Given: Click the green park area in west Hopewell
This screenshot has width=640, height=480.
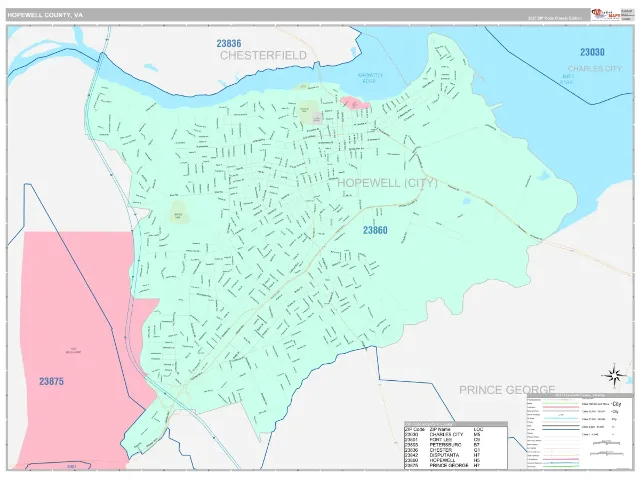Looking at the screenshot, I should [x=180, y=211].
